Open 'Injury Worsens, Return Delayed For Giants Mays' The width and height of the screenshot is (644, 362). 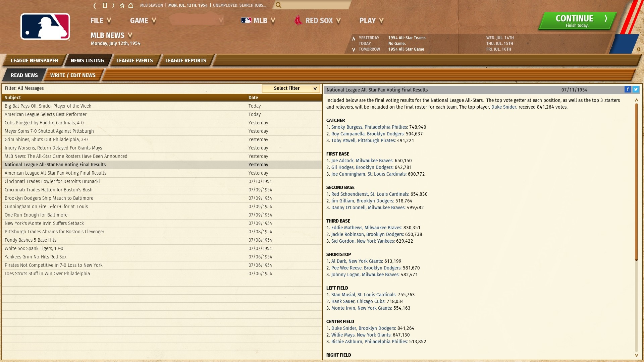coord(162,148)
